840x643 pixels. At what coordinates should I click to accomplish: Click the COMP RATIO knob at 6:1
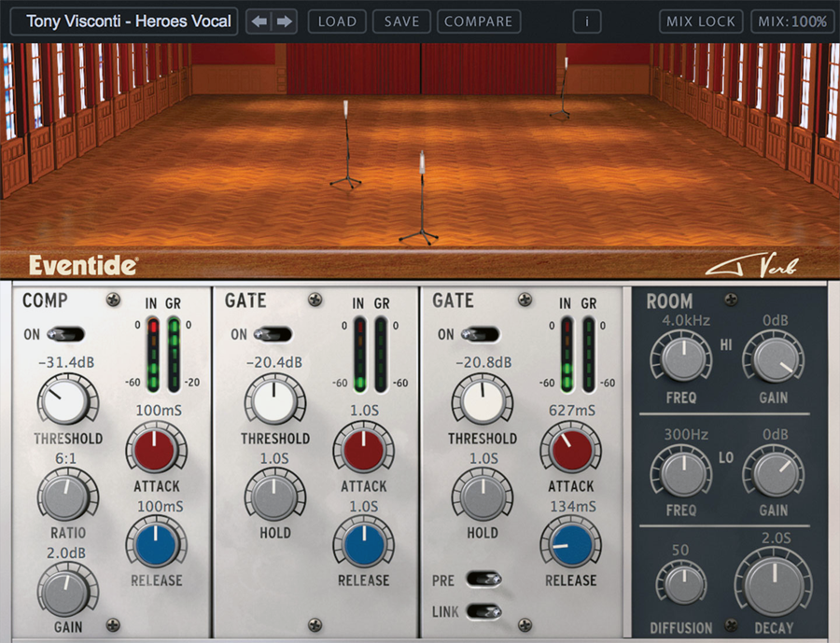(67, 496)
